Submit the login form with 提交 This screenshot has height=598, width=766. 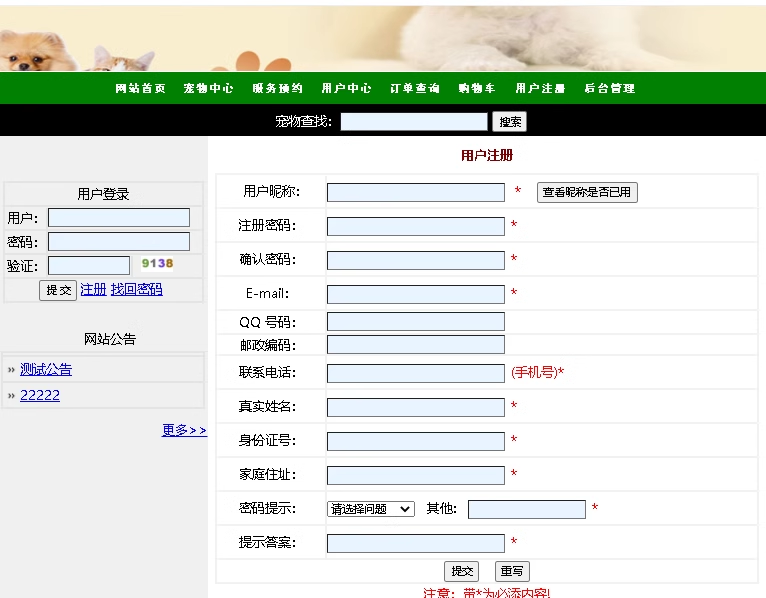click(58, 290)
